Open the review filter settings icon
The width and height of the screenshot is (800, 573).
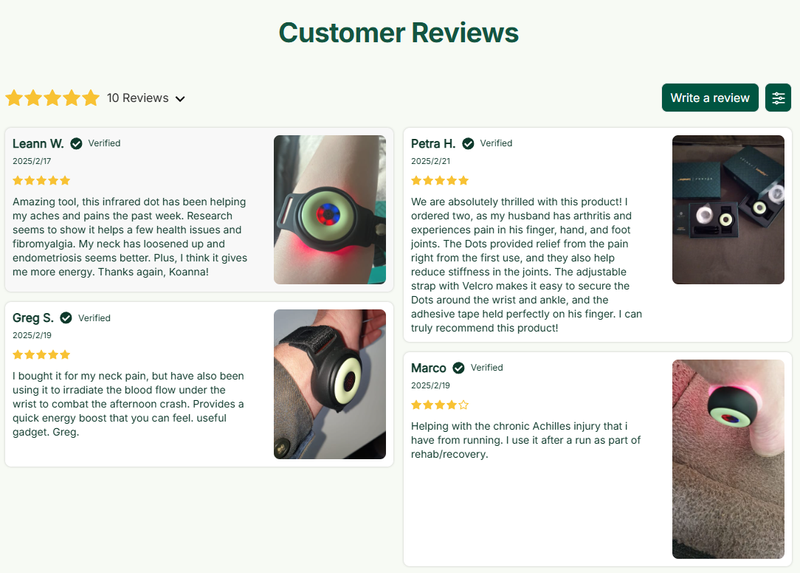tap(778, 98)
